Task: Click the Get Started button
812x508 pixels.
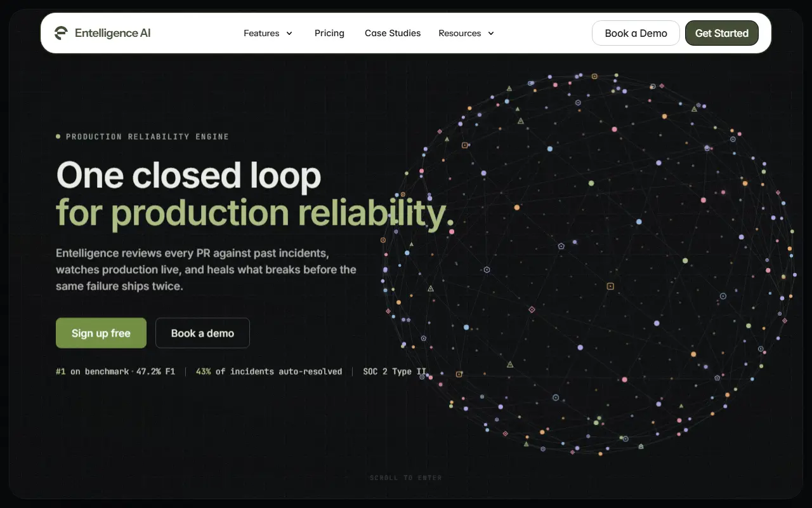Action: [x=722, y=33]
